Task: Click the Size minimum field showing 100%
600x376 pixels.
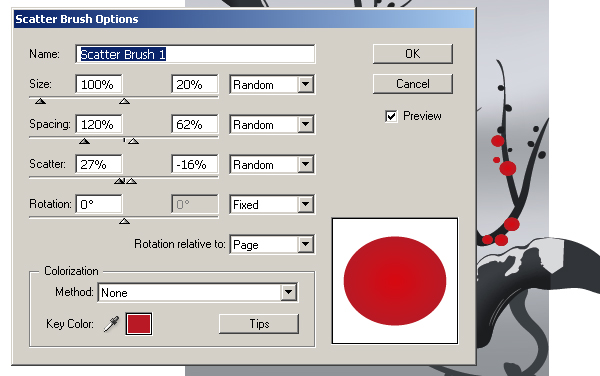Action: (x=99, y=84)
